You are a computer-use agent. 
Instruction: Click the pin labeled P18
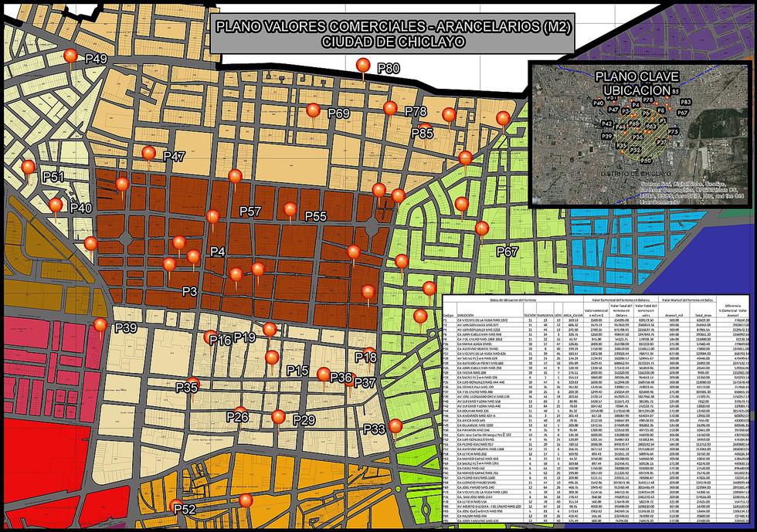coord(369,355)
